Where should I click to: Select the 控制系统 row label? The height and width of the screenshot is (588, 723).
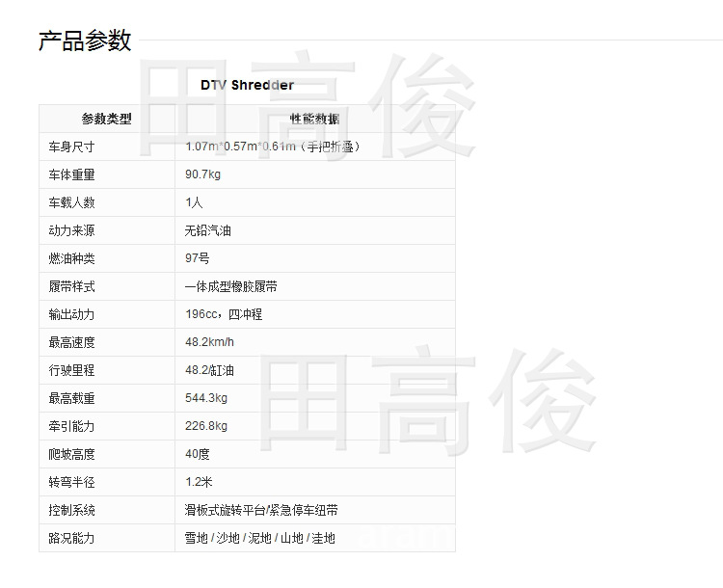(71, 510)
